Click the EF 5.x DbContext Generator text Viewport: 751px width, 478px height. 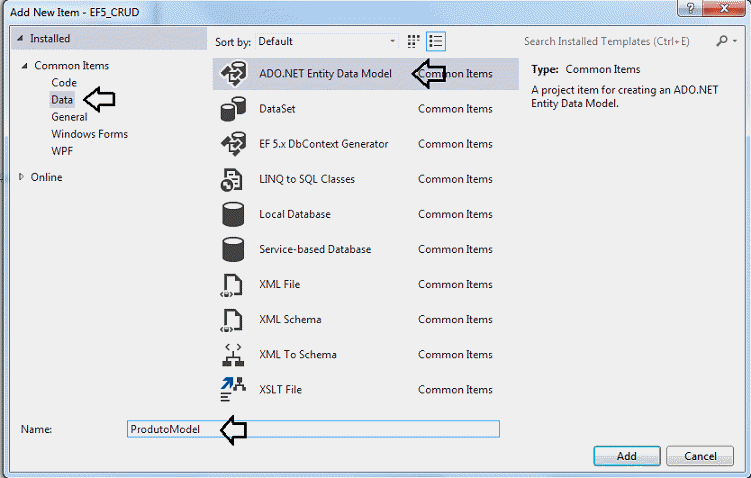point(323,144)
